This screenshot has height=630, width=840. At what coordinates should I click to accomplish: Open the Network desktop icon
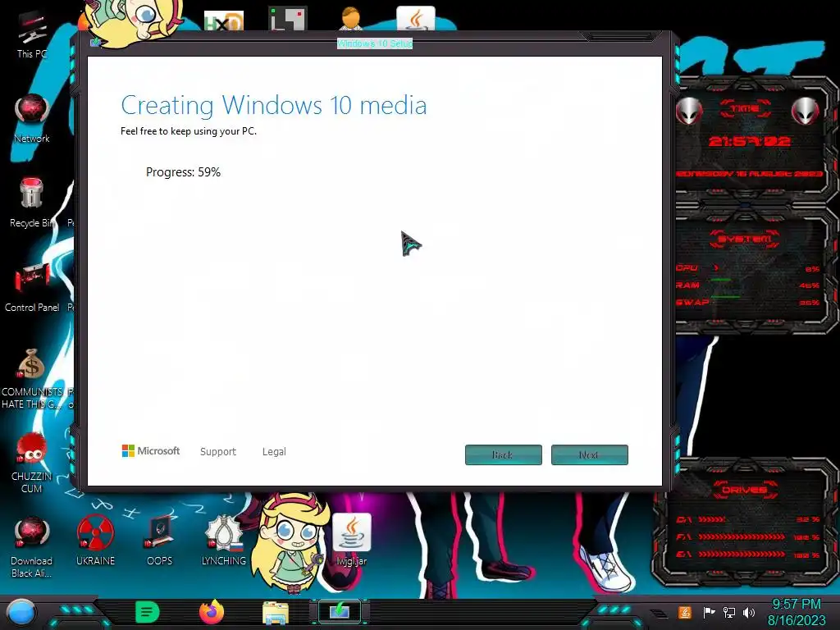coord(32,119)
